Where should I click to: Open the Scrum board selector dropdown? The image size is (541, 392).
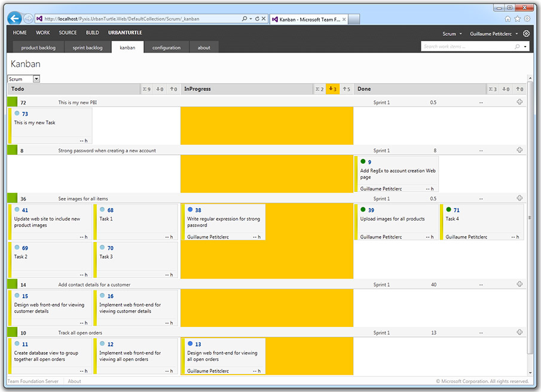click(x=23, y=78)
